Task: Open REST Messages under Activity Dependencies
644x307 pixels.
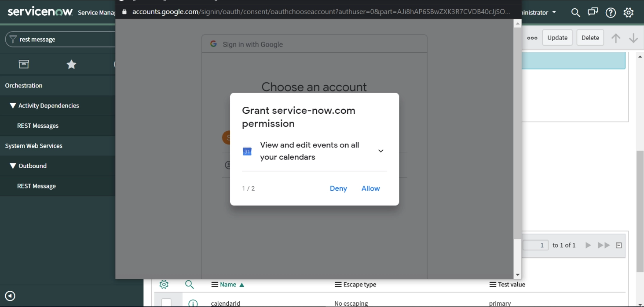Action: click(x=38, y=126)
